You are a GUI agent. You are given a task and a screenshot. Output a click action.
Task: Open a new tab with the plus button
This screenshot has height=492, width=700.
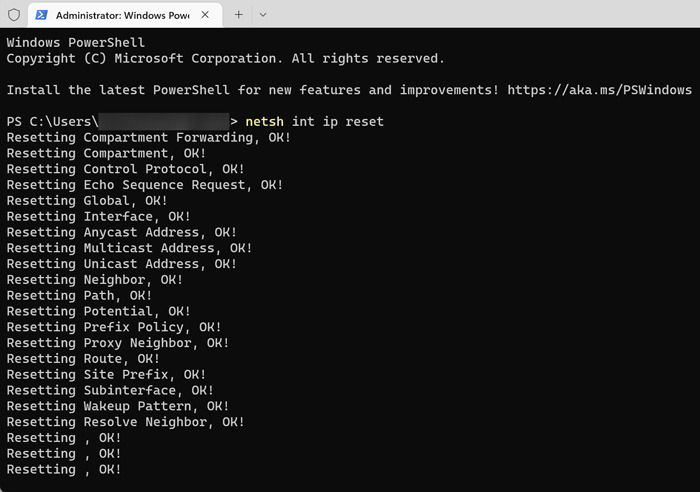tap(238, 15)
